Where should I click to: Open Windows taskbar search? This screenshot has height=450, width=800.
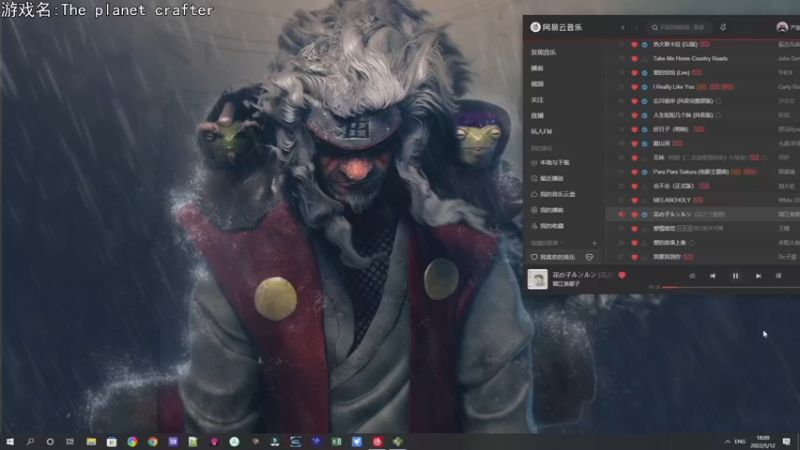coord(30,442)
